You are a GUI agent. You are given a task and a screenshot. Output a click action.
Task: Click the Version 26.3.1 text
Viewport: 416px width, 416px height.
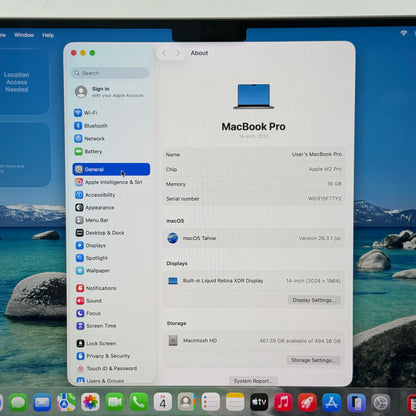[319, 238]
